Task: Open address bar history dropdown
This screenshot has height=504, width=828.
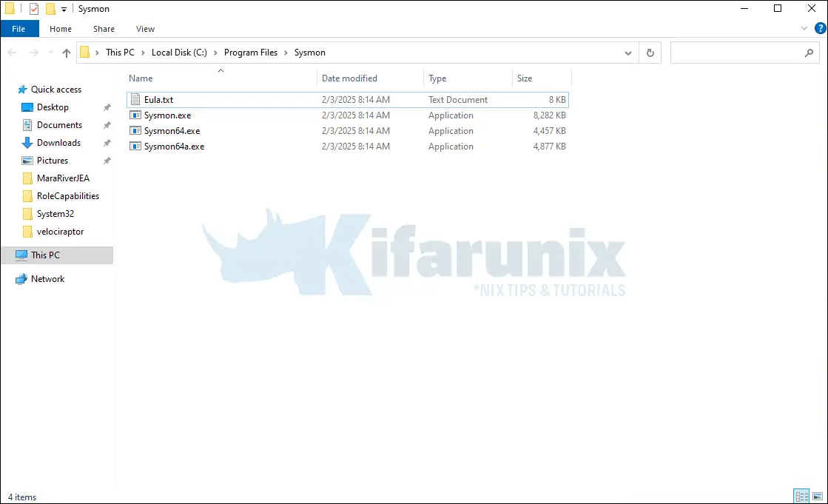Action: click(628, 53)
